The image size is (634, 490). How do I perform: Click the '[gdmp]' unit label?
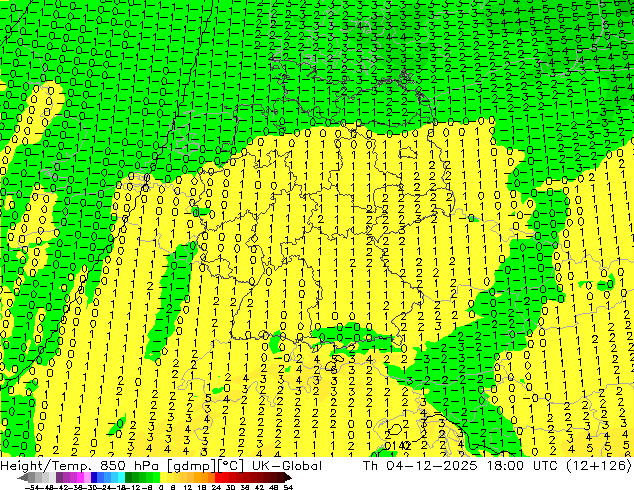tap(194, 465)
